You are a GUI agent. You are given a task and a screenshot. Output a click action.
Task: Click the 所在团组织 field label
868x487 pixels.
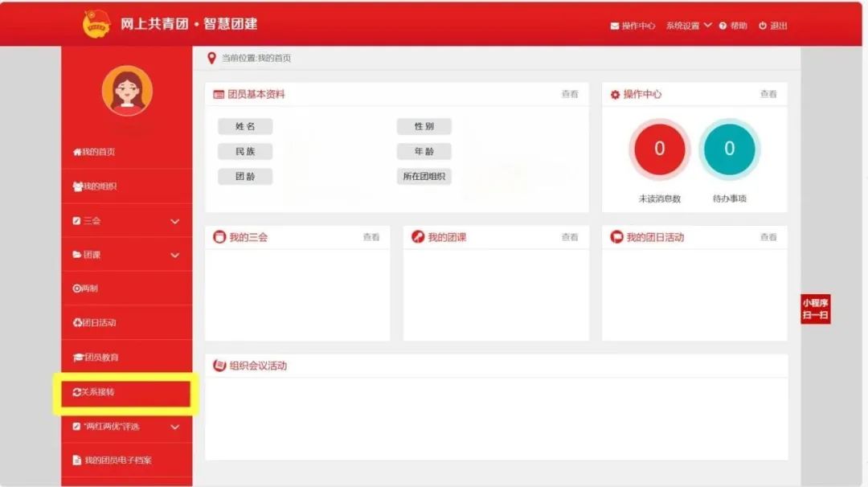424,177
